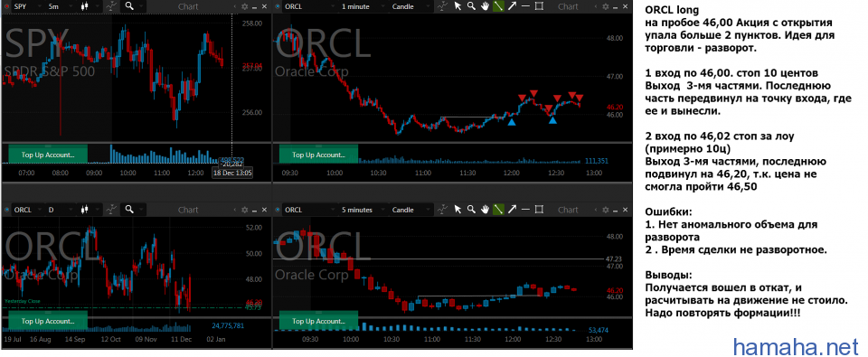Toggle the blue link indicator beside ORCL 1 minute

[x=278, y=6]
